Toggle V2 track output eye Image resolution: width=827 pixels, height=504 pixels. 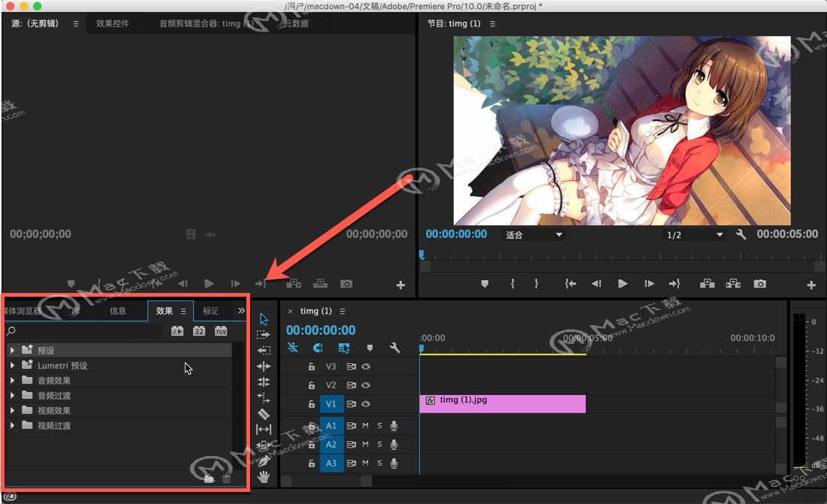coord(366,385)
